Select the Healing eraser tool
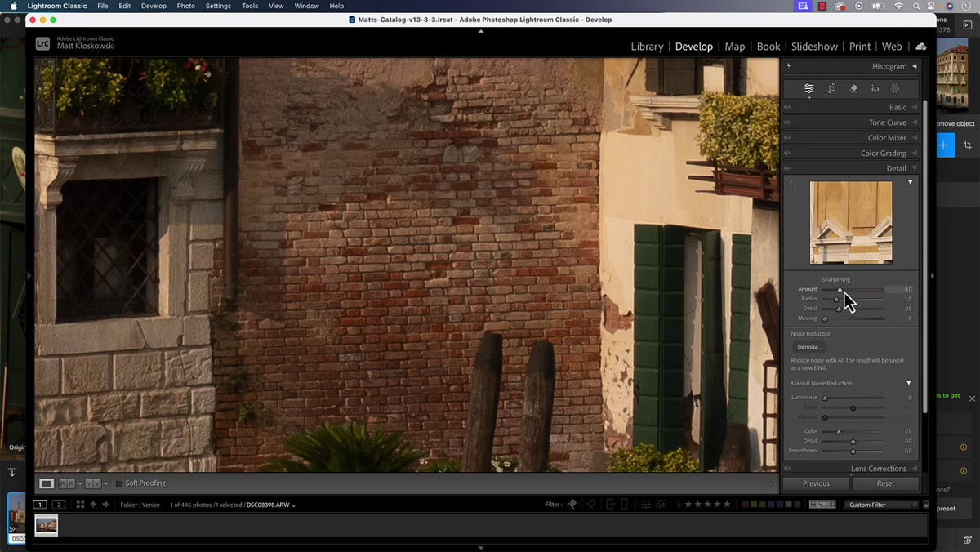The width and height of the screenshot is (980, 552). (x=853, y=88)
